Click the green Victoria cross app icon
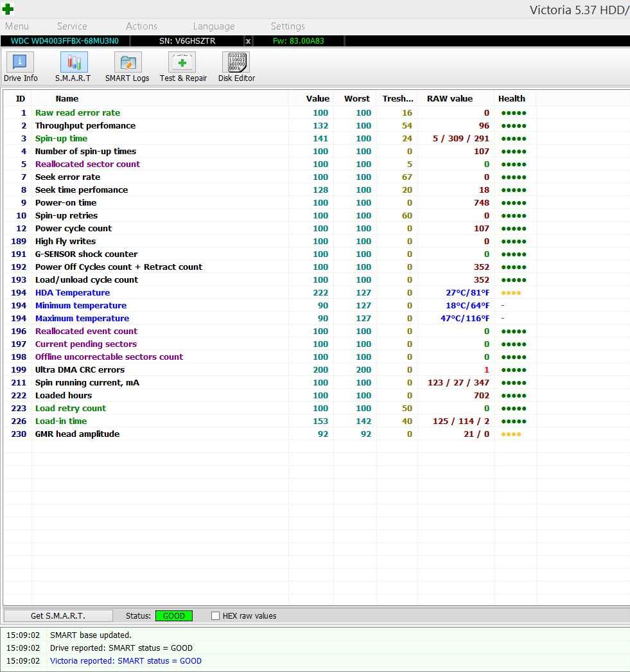630x672 pixels. point(8,8)
